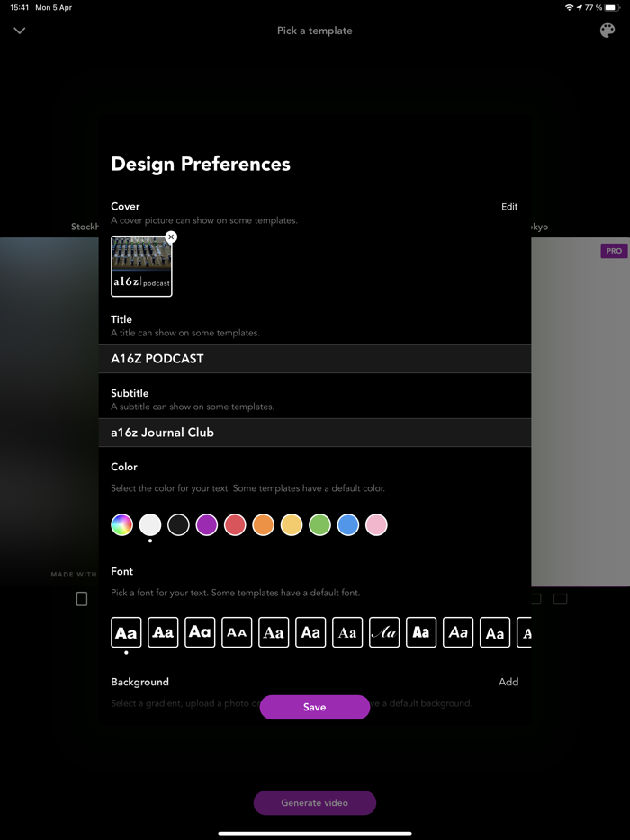Viewport: 630px width, 840px height.
Task: Select the fifth font sample, a serif
Action: (274, 632)
